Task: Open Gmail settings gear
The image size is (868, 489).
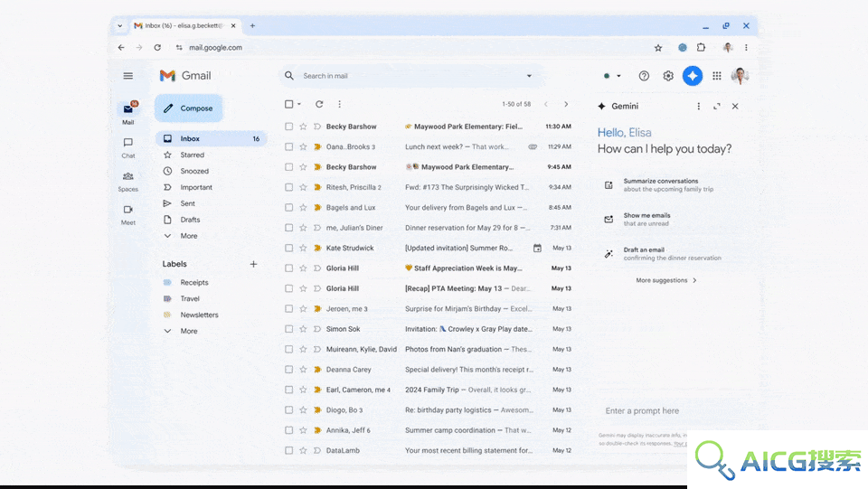Action: [668, 76]
